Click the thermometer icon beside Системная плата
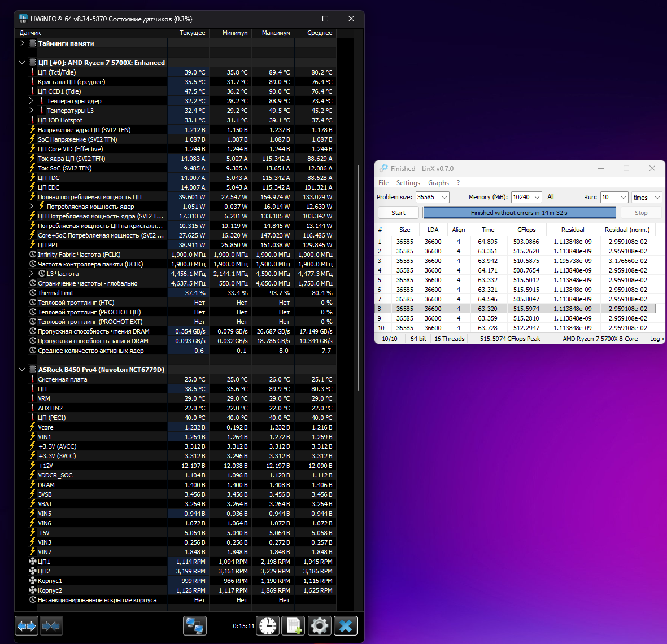This screenshot has height=644, width=667. 33,379
